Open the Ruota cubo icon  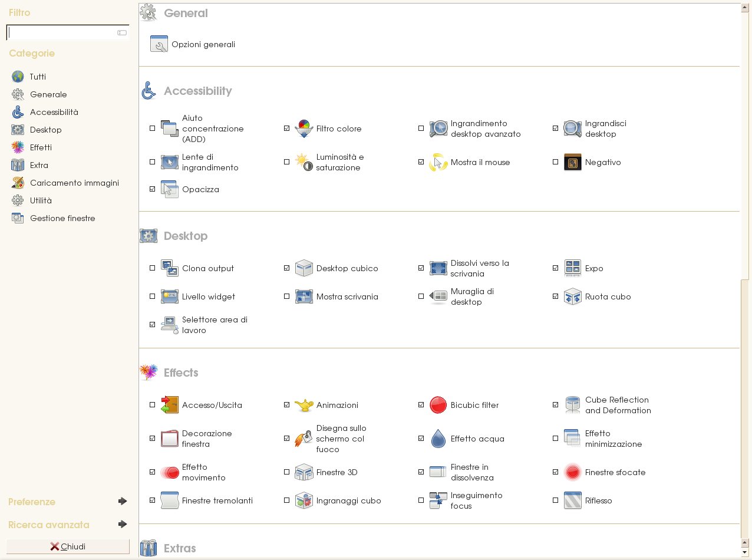tap(573, 297)
